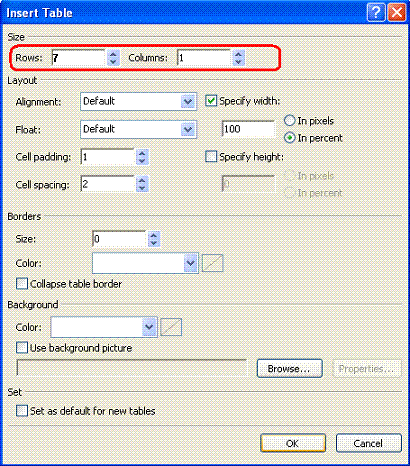Increase the Rows spinner value
Screen dimensions: 410x466
[x=113, y=54]
